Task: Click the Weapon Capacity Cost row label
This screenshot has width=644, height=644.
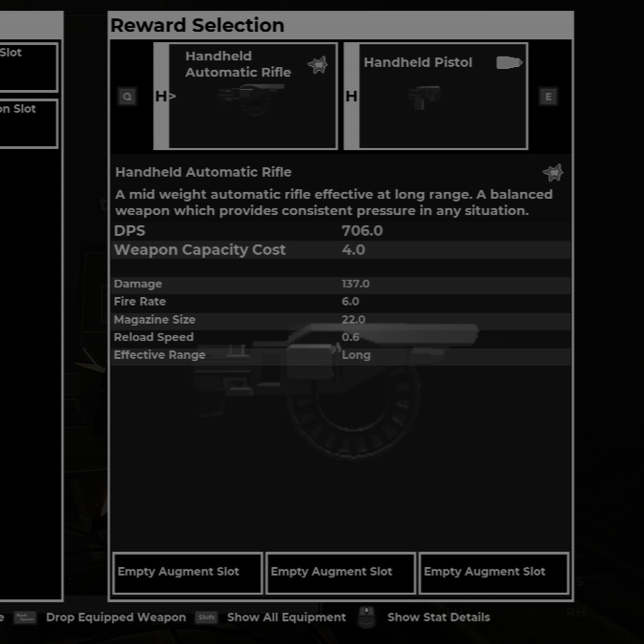Action: tap(200, 250)
